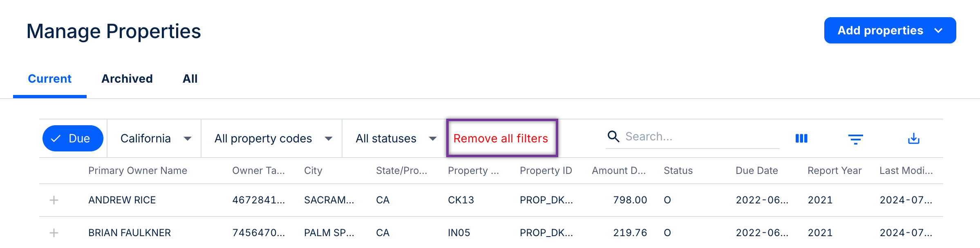Sort by Due Date column header

[756, 171]
